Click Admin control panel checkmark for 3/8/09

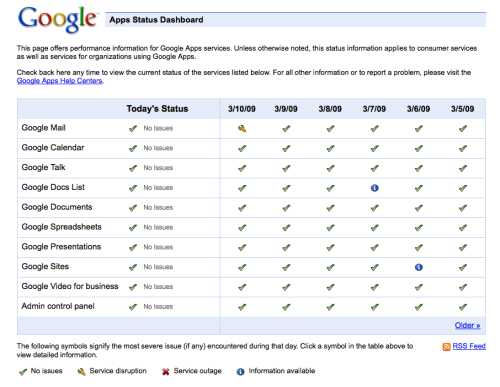(330, 307)
